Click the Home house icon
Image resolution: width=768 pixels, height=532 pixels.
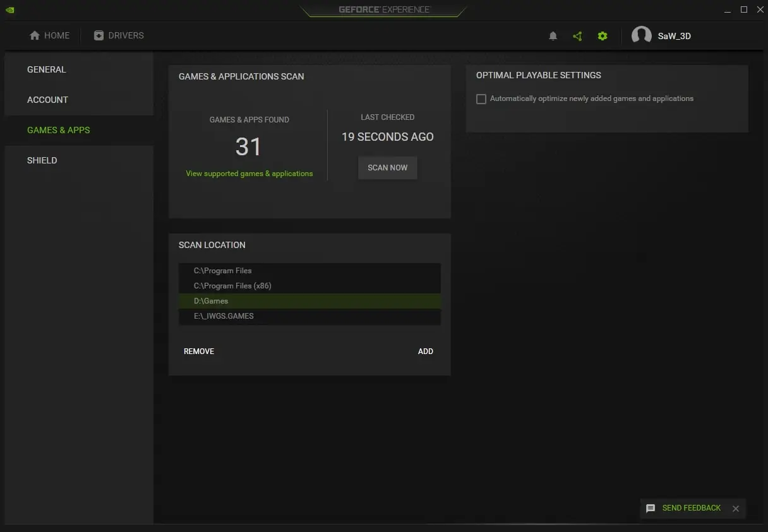pyautogui.click(x=35, y=35)
